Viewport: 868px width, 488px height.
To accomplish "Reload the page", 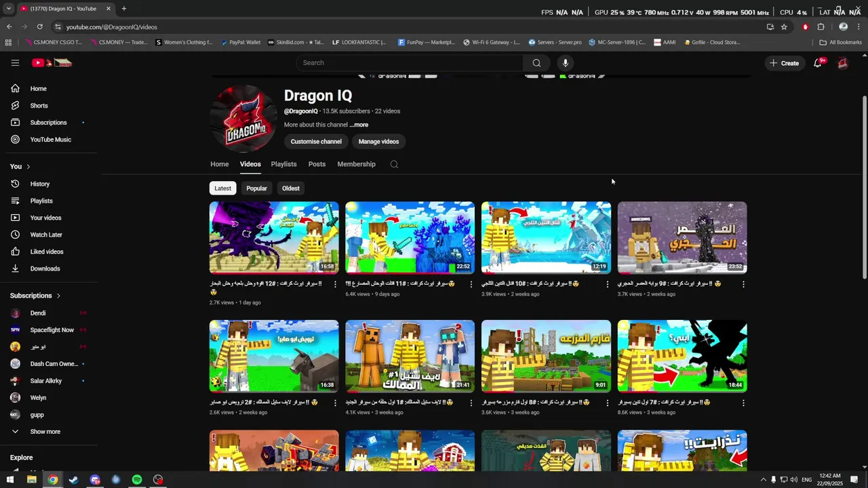I will [x=39, y=27].
